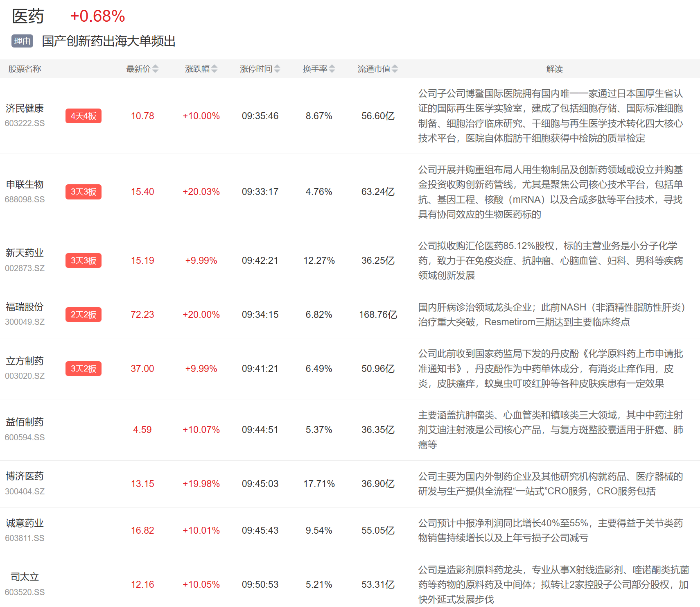Image resolution: width=700 pixels, height=607 pixels.
Task: Click 立方制药 3天2板 badge
Action: coord(84,369)
